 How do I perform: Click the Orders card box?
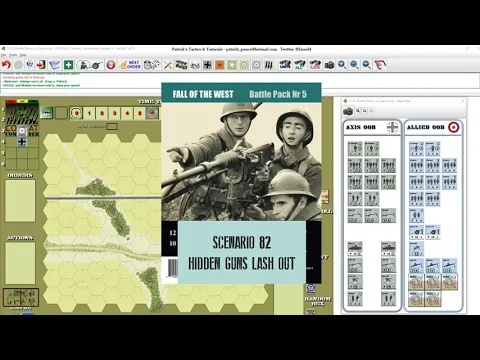(20, 201)
